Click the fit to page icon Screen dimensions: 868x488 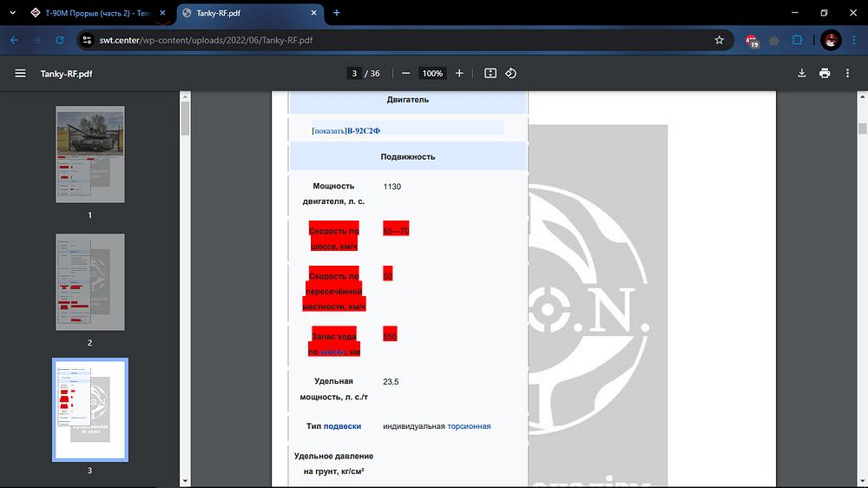490,74
